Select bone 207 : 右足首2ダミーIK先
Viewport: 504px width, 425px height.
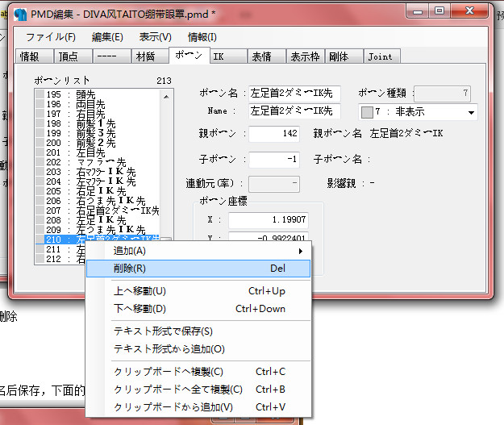coord(98,210)
